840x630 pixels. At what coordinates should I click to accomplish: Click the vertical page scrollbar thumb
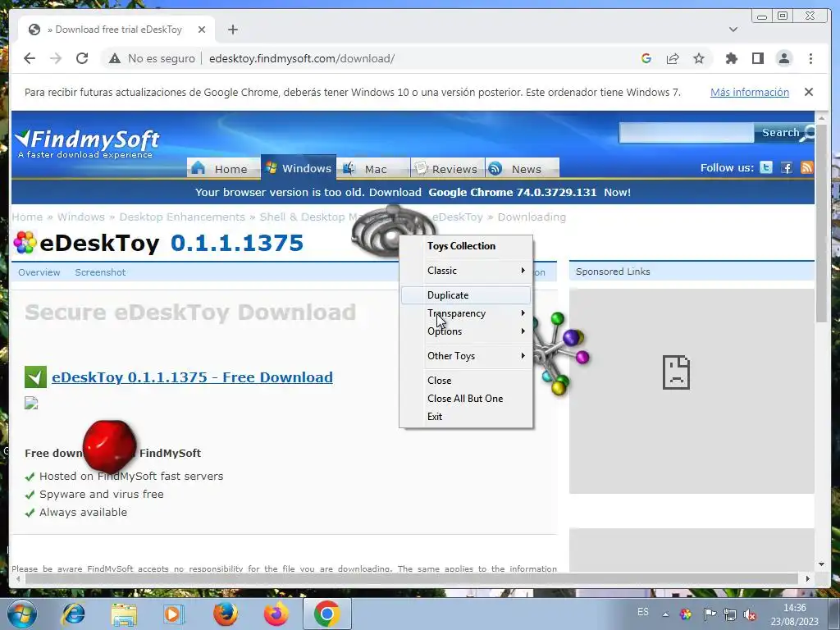tap(821, 222)
